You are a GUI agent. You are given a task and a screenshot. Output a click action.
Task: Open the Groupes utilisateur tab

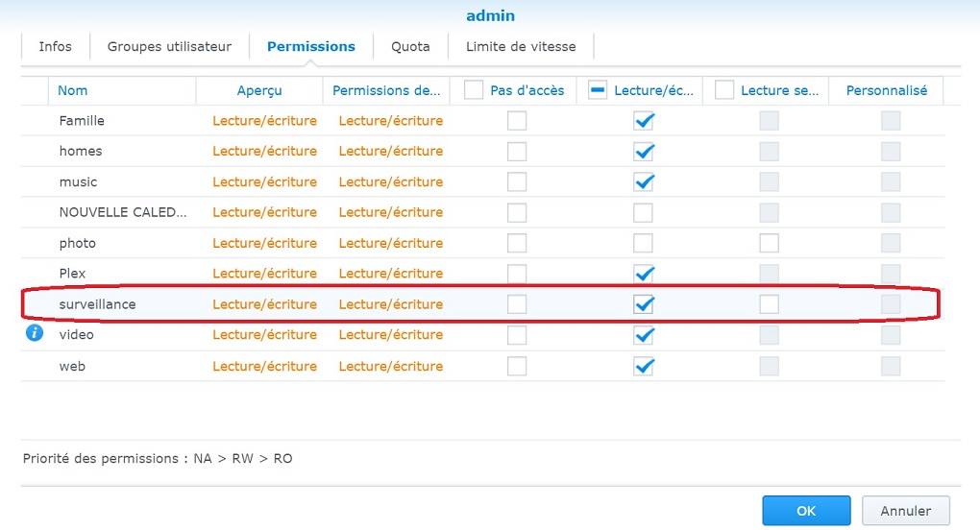coord(169,46)
